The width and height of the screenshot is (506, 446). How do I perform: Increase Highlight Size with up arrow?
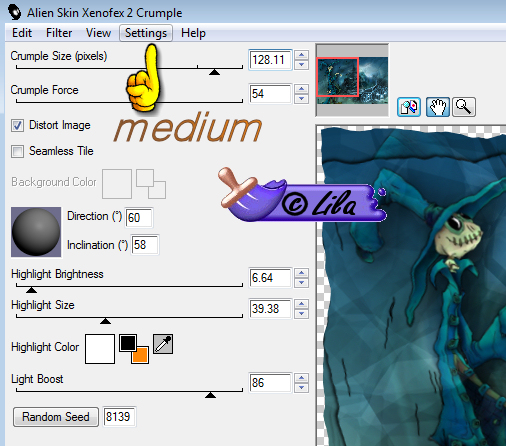point(302,304)
